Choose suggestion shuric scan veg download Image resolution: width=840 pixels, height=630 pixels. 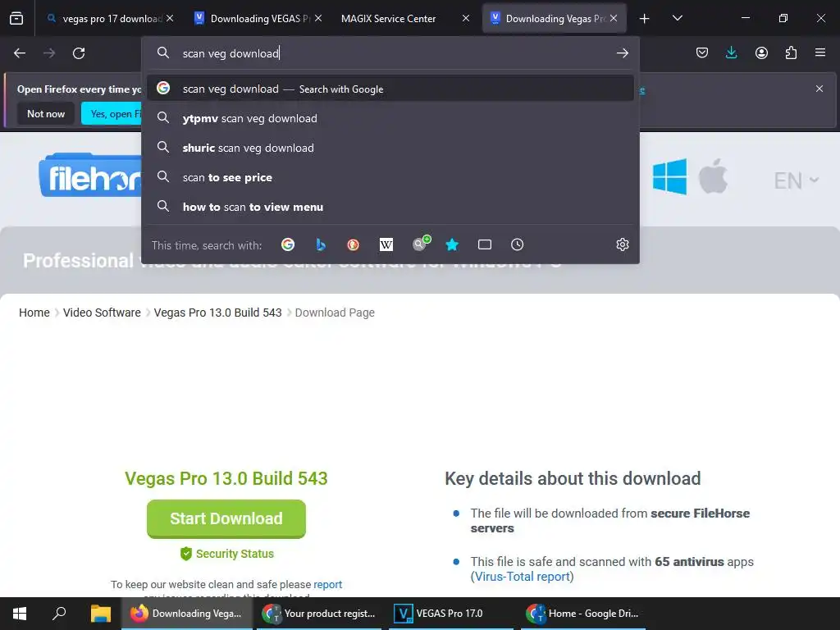(x=390, y=148)
